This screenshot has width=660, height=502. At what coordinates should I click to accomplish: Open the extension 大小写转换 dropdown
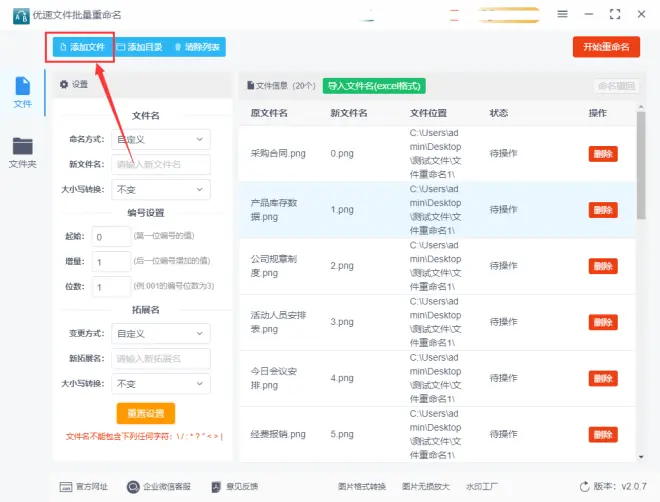pyautogui.click(x=161, y=384)
